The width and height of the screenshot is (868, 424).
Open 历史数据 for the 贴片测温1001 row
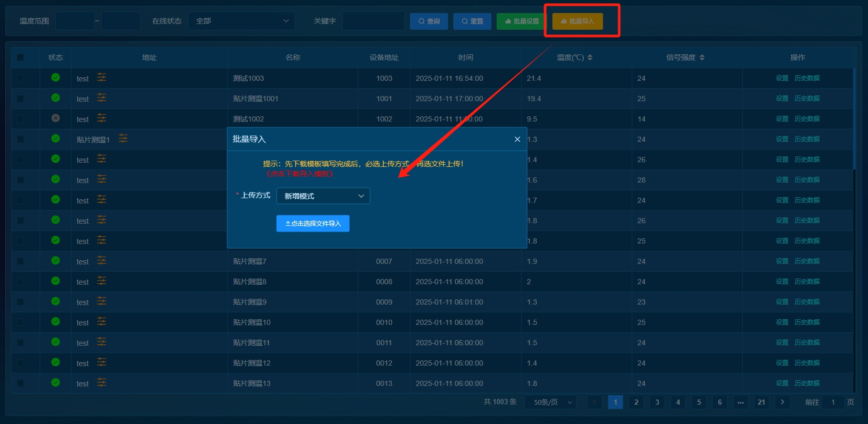pyautogui.click(x=807, y=99)
